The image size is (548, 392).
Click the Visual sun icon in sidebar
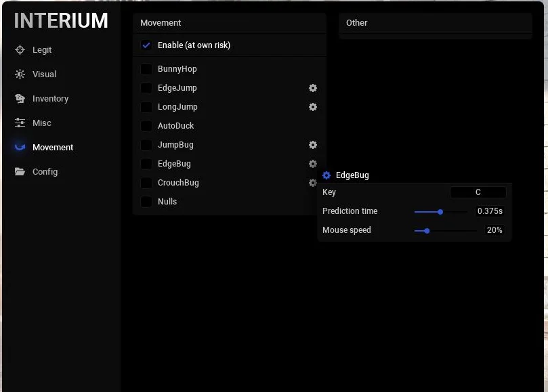tap(20, 74)
